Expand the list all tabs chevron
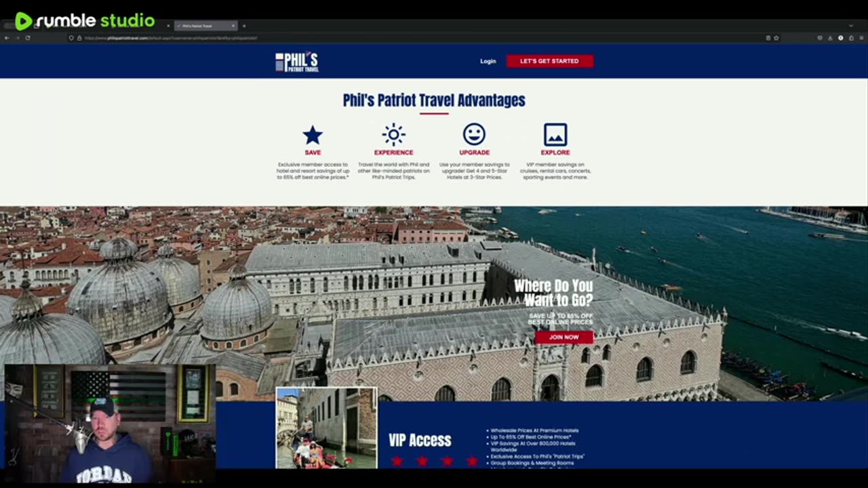This screenshot has height=488, width=868. point(852,26)
